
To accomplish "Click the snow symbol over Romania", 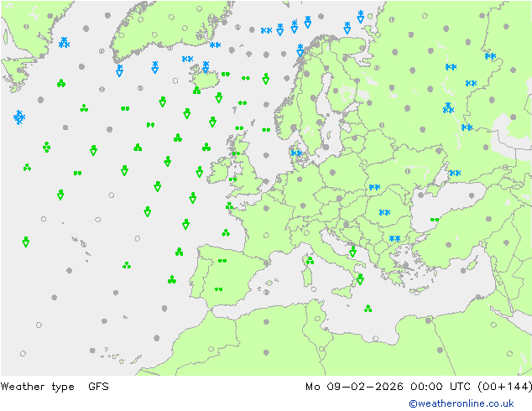I will coord(384,212).
